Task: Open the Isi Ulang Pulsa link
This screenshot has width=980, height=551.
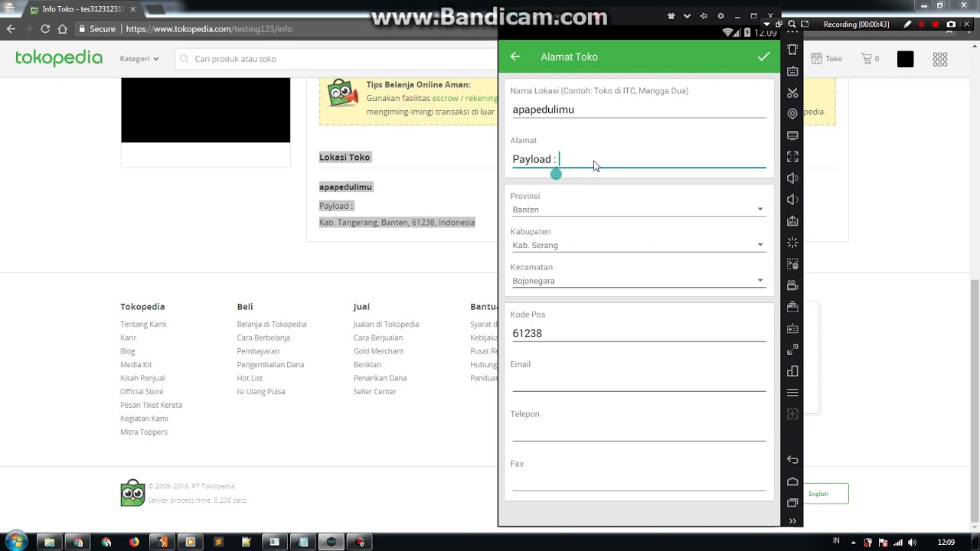Action: pyautogui.click(x=261, y=392)
